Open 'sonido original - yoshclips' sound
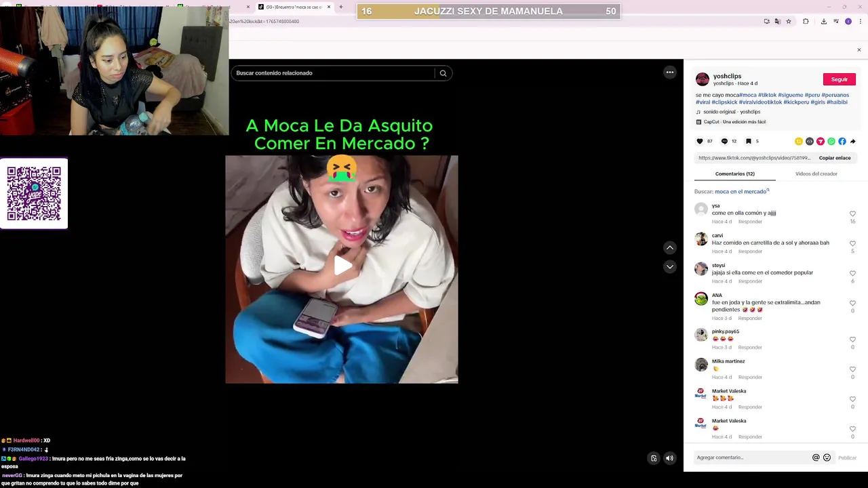The width and height of the screenshot is (868, 488). pyautogui.click(x=732, y=112)
